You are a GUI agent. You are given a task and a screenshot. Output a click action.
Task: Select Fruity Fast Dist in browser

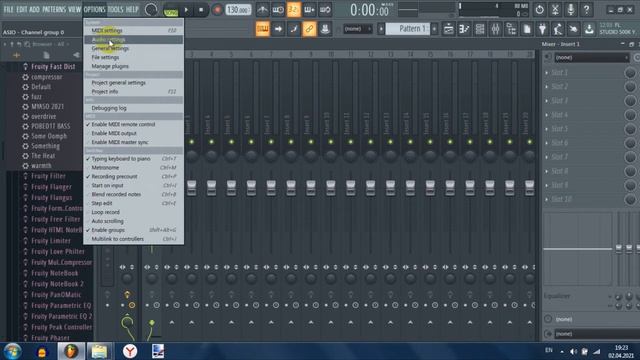[53, 67]
